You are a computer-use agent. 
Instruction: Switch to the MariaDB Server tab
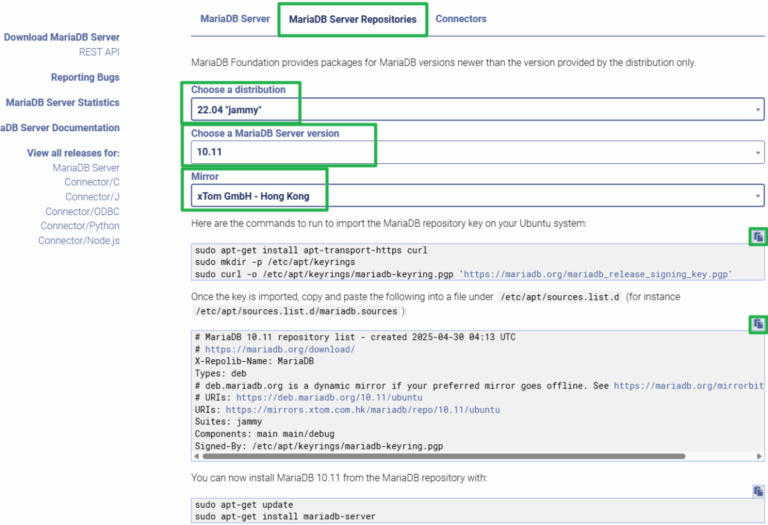(x=235, y=19)
